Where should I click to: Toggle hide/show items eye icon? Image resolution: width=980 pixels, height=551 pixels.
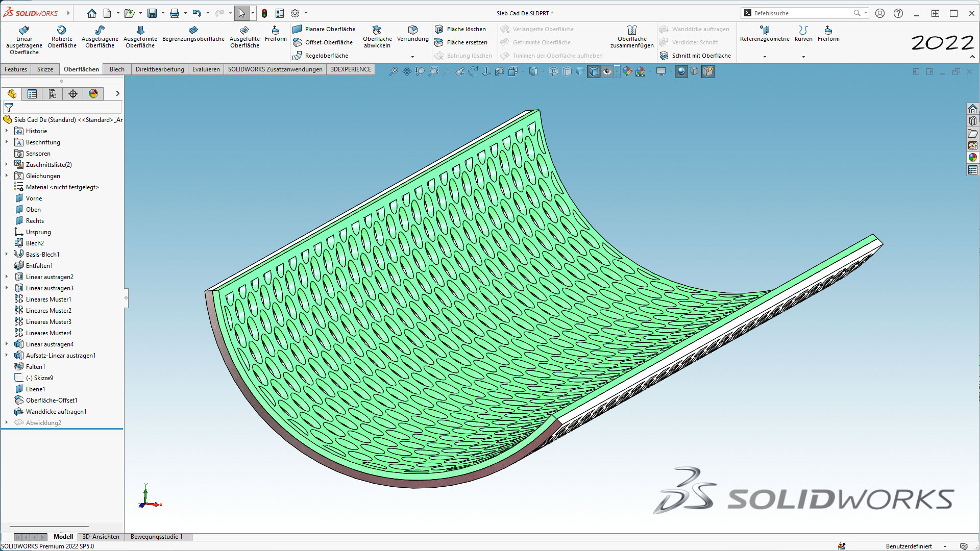(607, 71)
